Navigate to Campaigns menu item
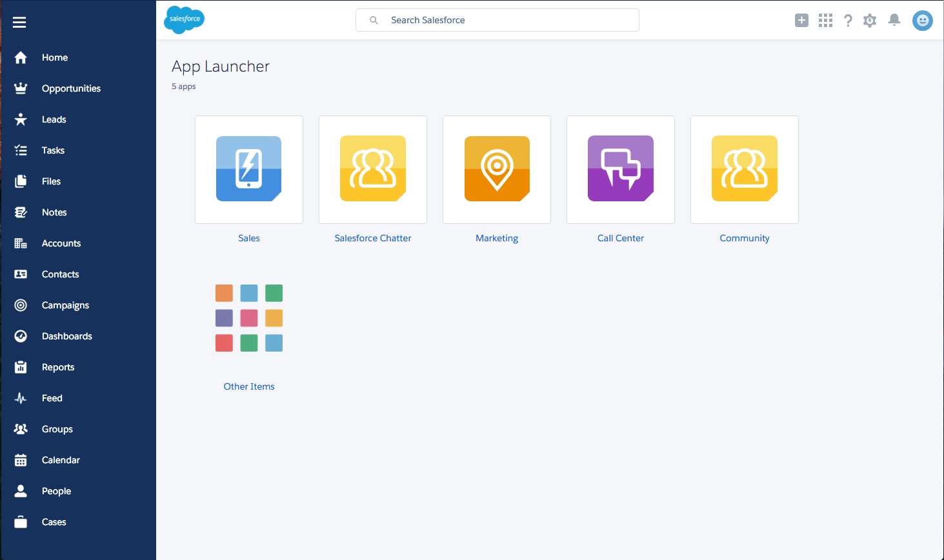 click(65, 305)
